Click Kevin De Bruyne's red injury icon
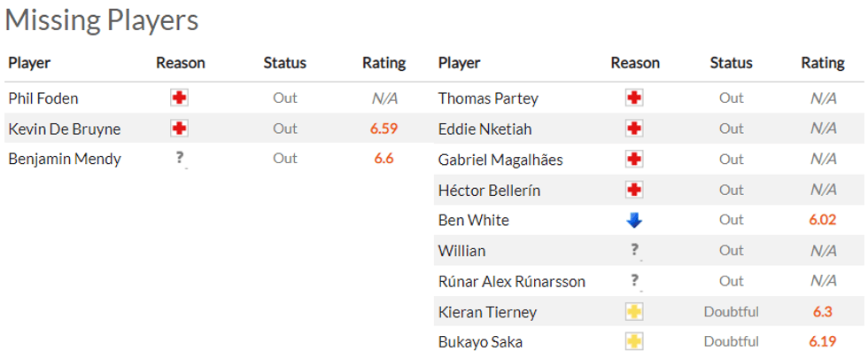Screen dimensions: 868x359 click(x=180, y=129)
